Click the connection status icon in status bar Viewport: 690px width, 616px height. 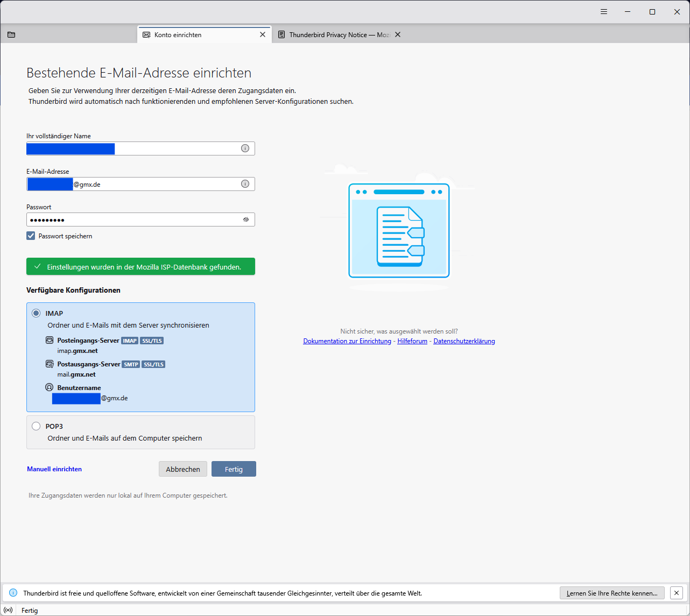(x=8, y=611)
